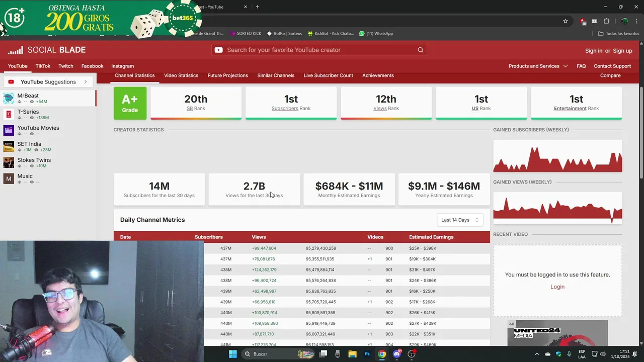Viewport: 644px width, 362px height.
Task: Open the Music channel avatar icon
Action: [x=9, y=178]
